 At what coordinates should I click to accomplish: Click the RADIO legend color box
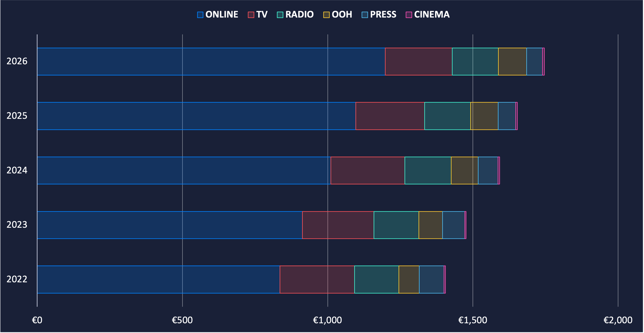coord(280,15)
